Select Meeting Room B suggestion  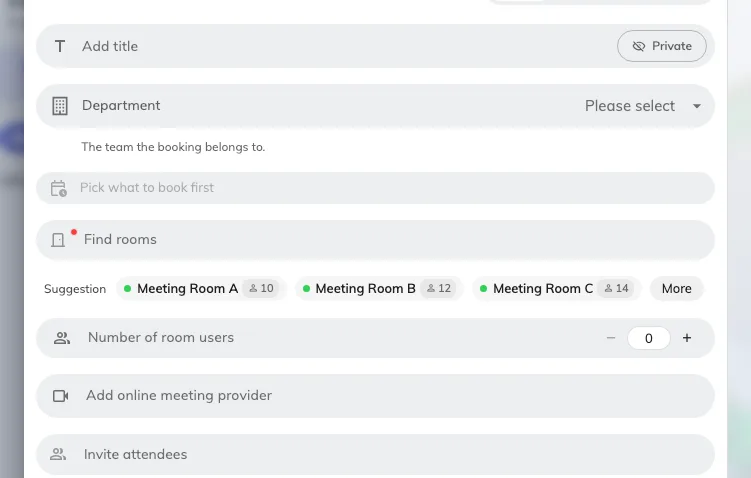point(379,288)
